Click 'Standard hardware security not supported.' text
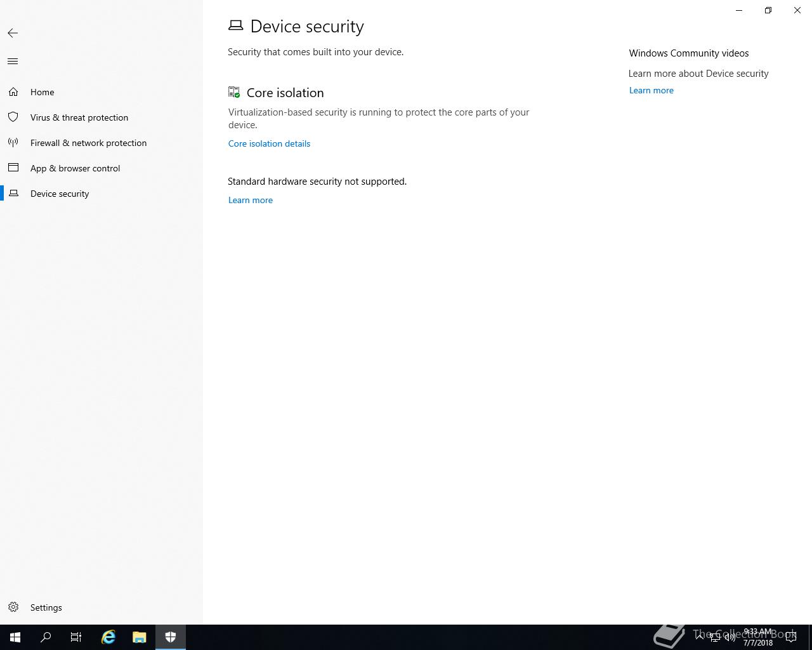The image size is (812, 650). click(x=317, y=182)
